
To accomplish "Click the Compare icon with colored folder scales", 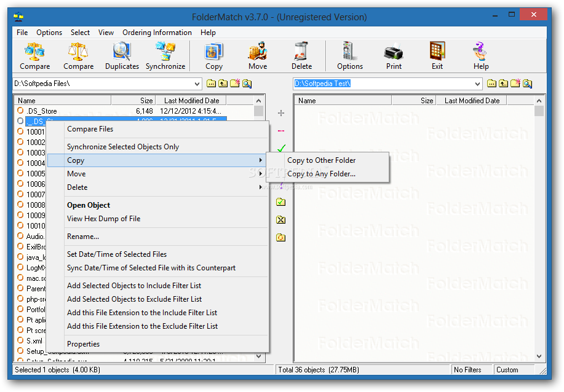I will [x=34, y=56].
